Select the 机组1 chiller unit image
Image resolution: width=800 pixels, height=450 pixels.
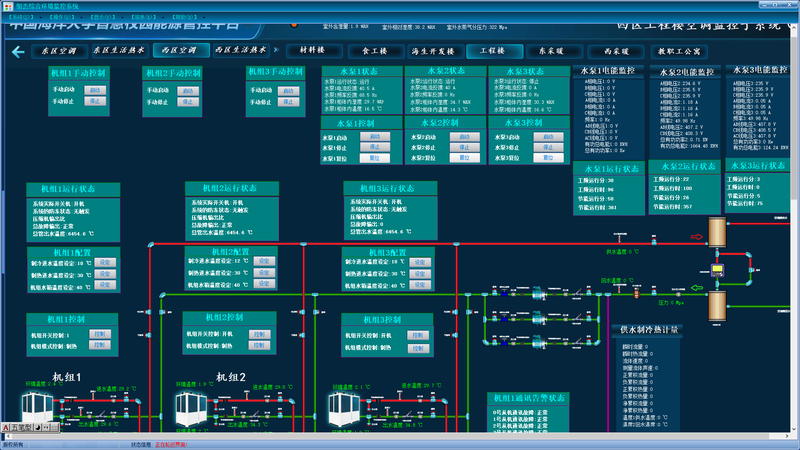(x=38, y=408)
